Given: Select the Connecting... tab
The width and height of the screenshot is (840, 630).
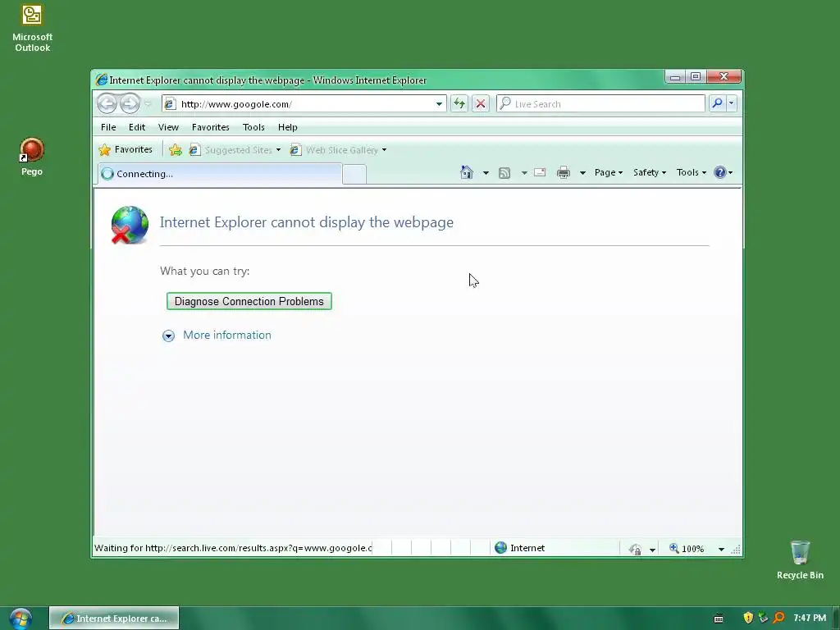Looking at the screenshot, I should tap(220, 174).
